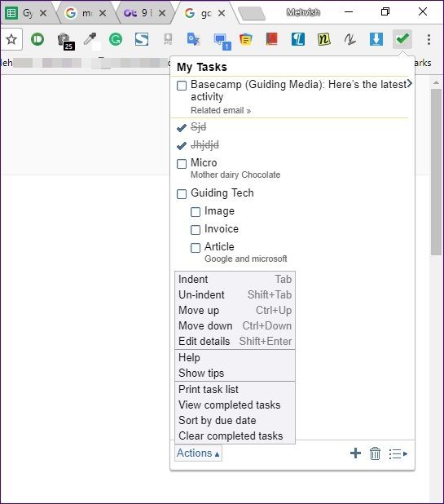
Task: Collapse the Actions dropdown menu
Action: [x=198, y=453]
